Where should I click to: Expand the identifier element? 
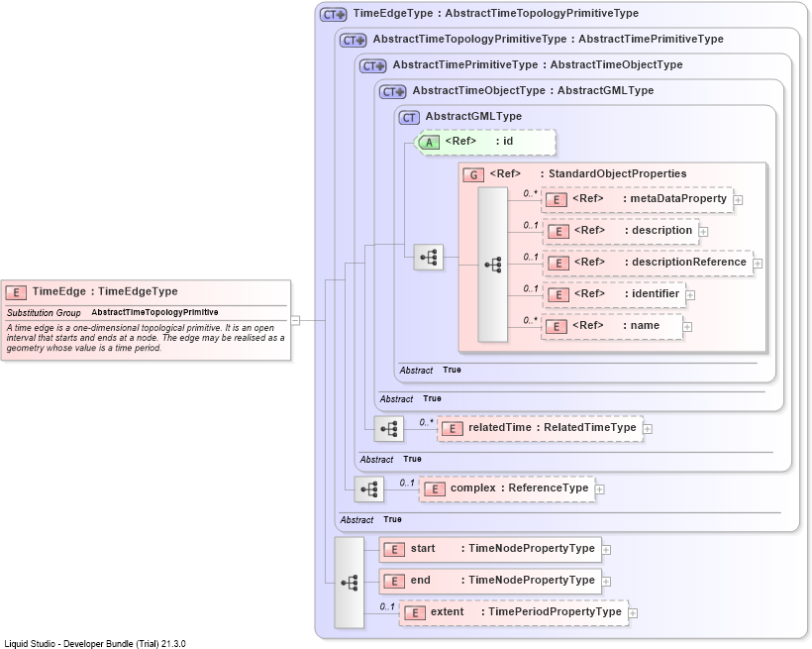(x=690, y=295)
